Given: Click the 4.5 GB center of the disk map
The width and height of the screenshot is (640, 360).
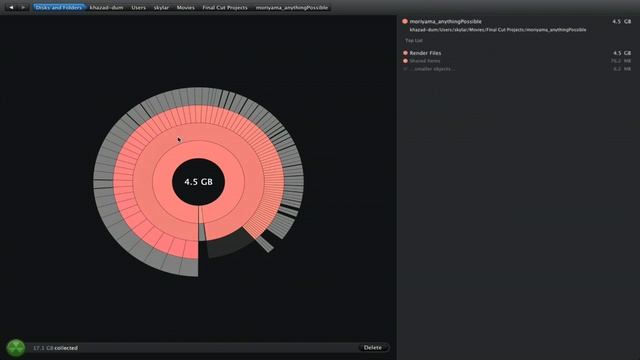Looking at the screenshot, I should click(198, 182).
